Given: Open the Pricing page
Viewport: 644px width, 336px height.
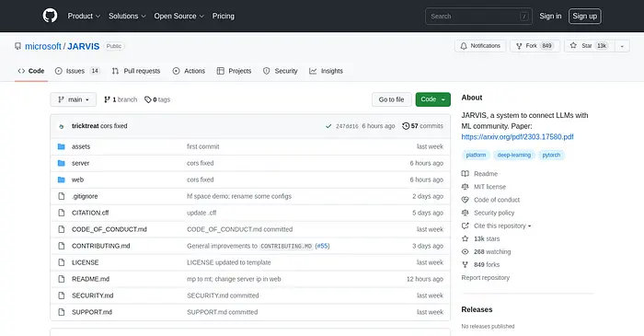Looking at the screenshot, I should pos(223,16).
